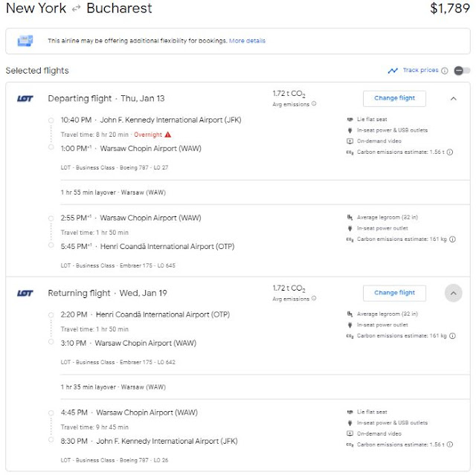Click Change flight for the departing flight

pos(394,98)
